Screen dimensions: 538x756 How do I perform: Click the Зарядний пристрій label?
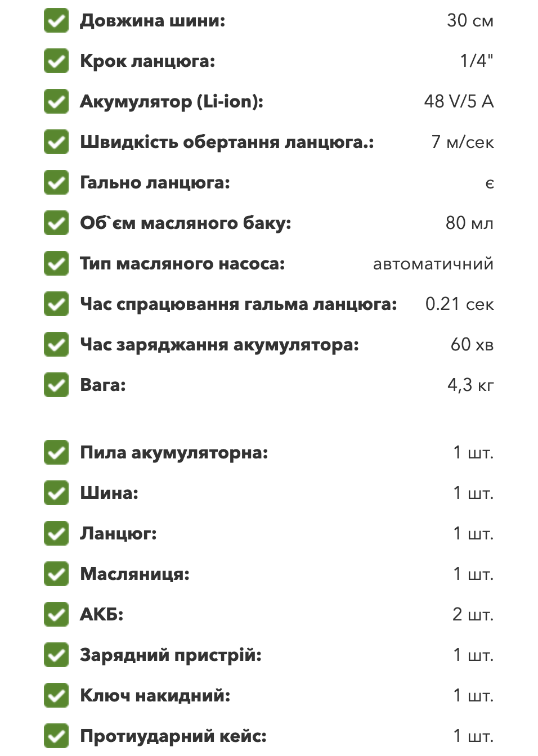171,655
